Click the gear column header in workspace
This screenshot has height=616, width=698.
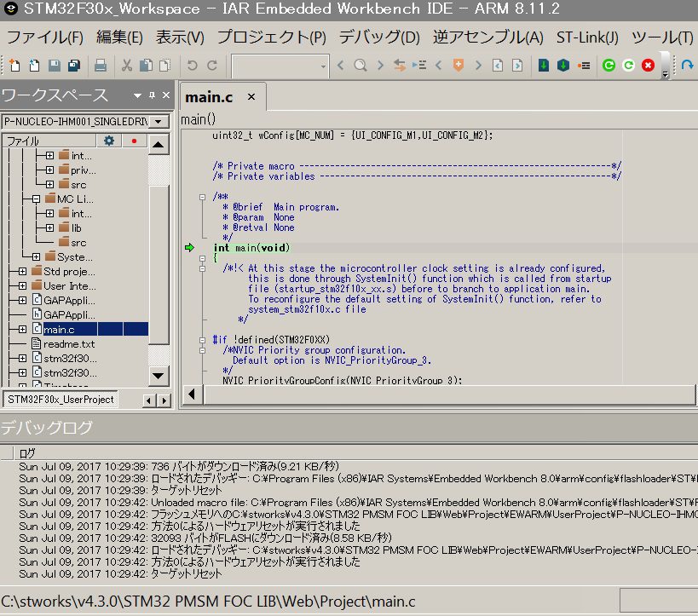[109, 141]
